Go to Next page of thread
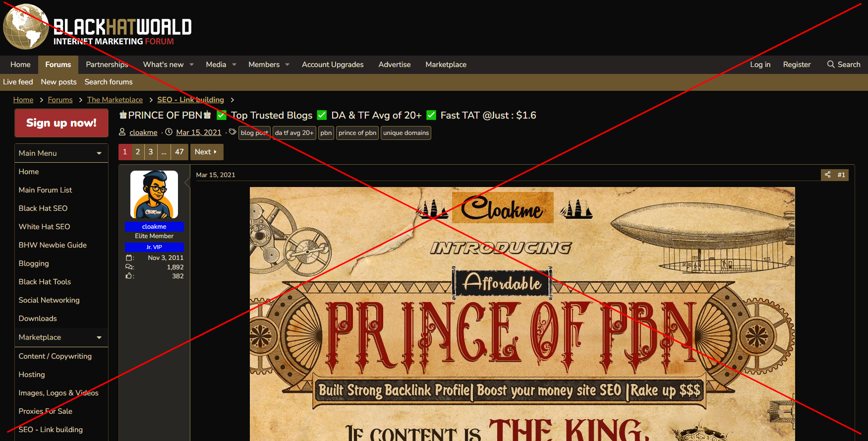The image size is (868, 441). [x=206, y=152]
